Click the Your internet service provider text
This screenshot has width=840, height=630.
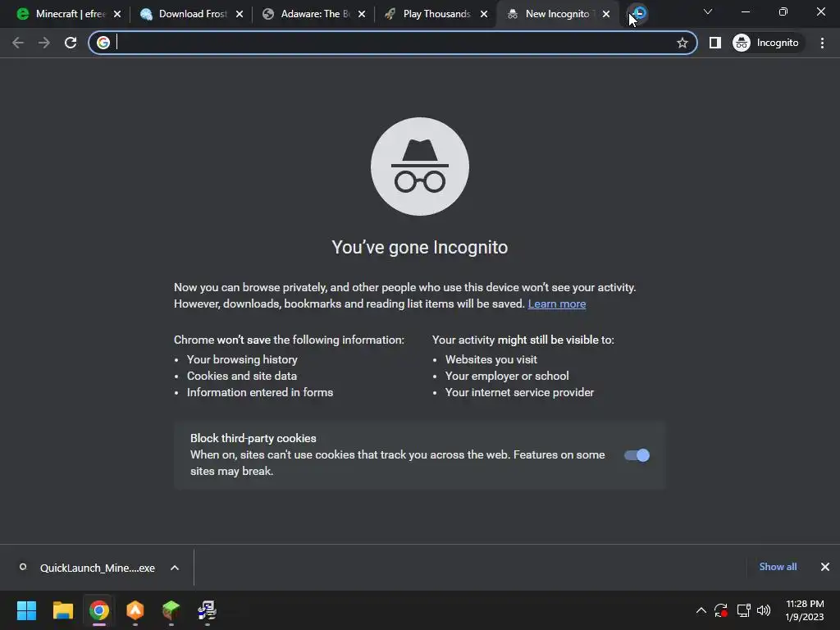click(x=519, y=392)
